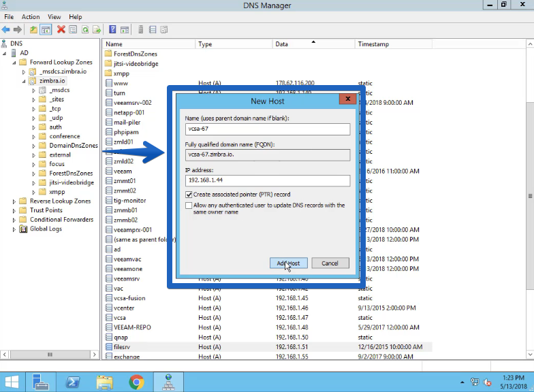Screen dimensions: 534x392
Task: Click the red Delete X toolbar icon
Action: coord(61,30)
